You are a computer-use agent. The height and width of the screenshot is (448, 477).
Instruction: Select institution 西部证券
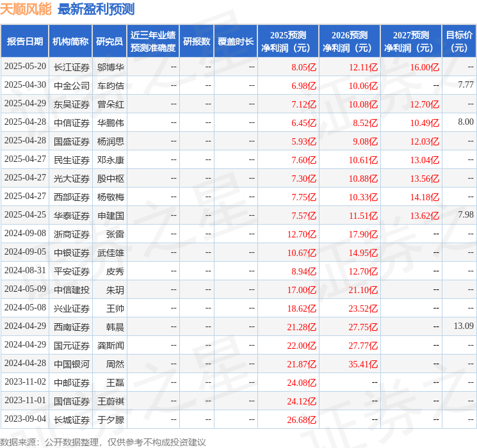(72, 197)
